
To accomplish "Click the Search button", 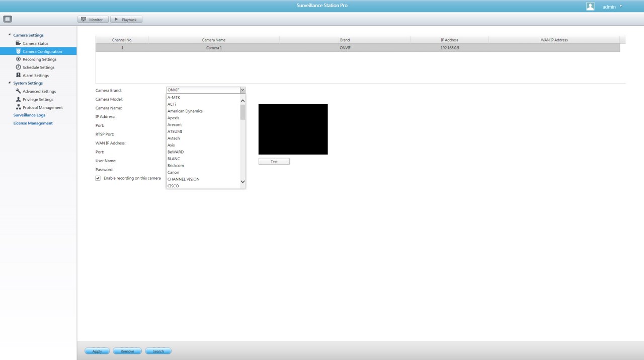I will (x=158, y=351).
